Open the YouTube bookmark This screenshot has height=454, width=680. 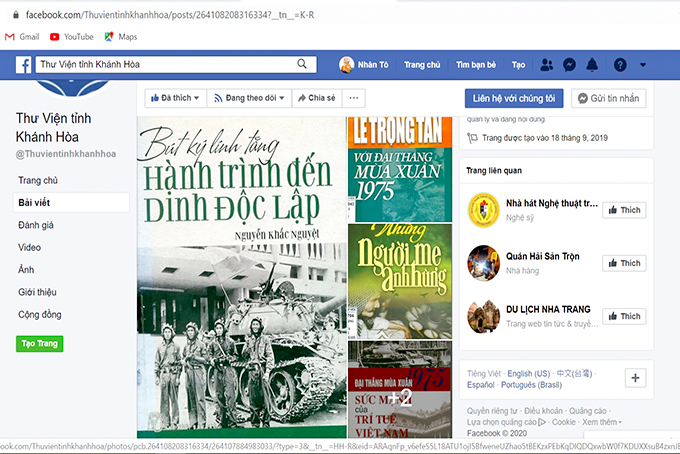[71, 37]
